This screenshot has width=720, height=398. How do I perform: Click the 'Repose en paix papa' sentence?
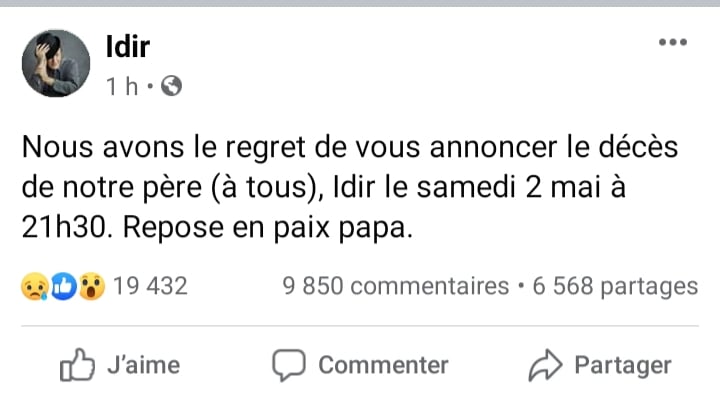(x=268, y=228)
